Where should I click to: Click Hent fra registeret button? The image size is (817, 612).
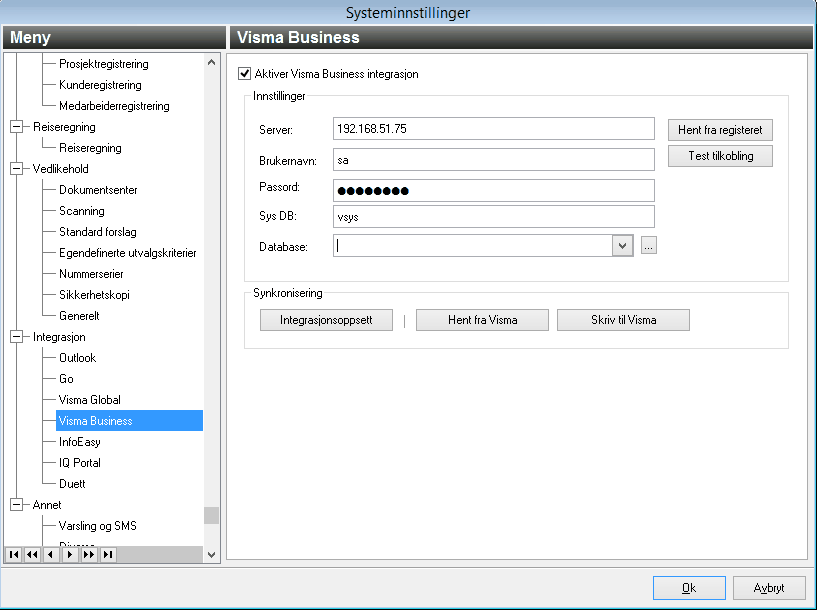pos(720,130)
